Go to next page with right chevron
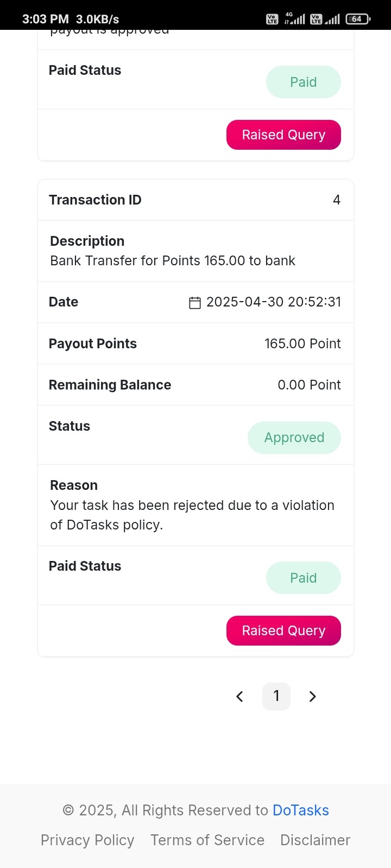391x868 pixels. click(x=312, y=697)
